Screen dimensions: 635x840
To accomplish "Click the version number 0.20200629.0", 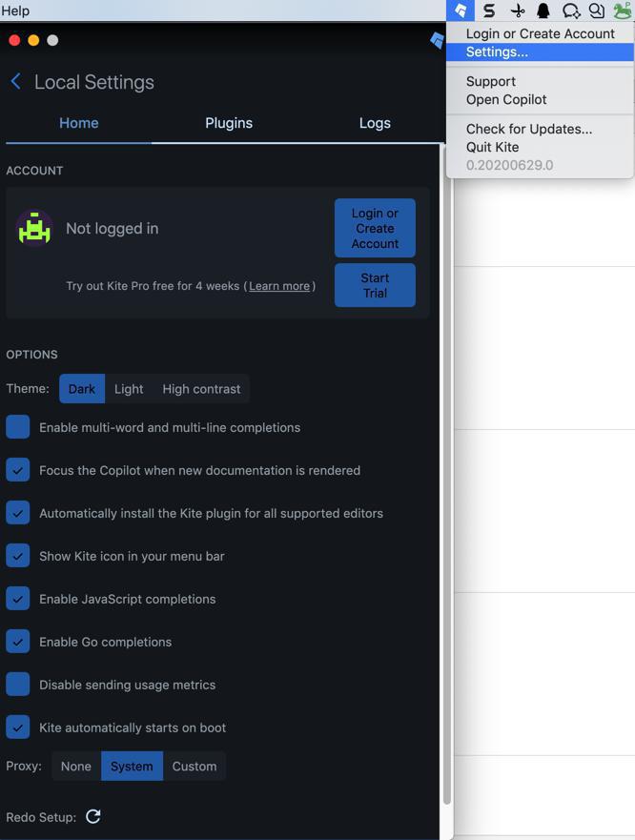I will click(x=509, y=166).
